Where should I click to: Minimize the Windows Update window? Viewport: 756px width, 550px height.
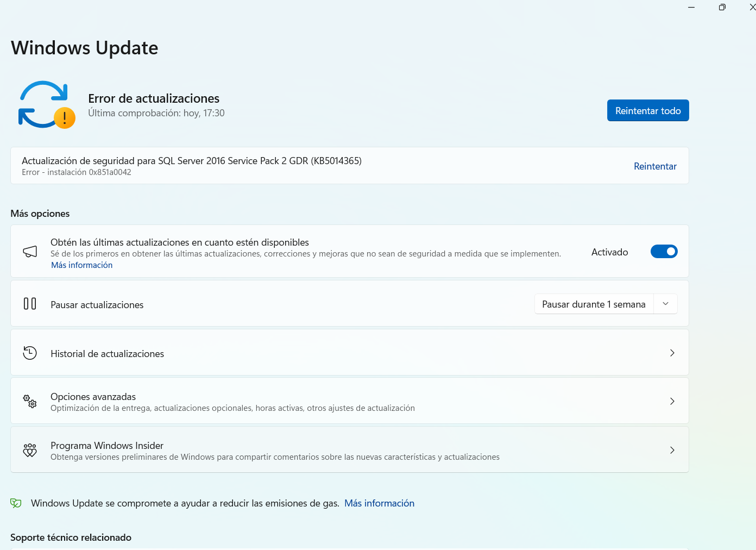tap(691, 7)
